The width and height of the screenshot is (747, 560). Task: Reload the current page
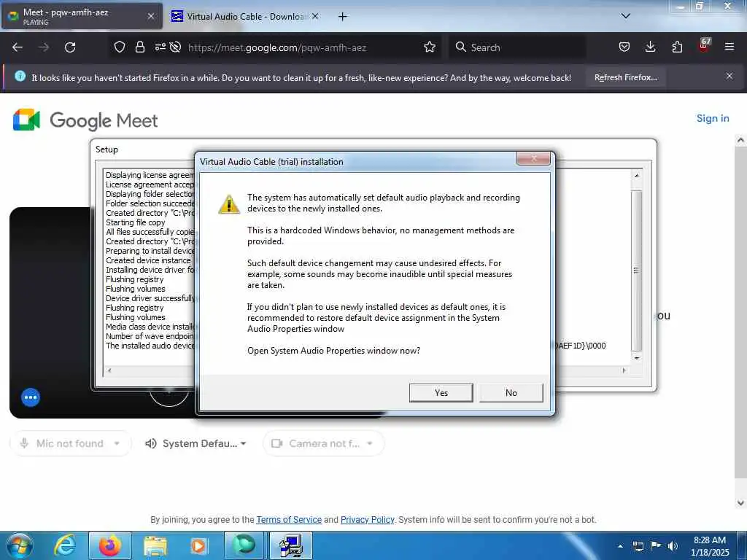click(70, 47)
